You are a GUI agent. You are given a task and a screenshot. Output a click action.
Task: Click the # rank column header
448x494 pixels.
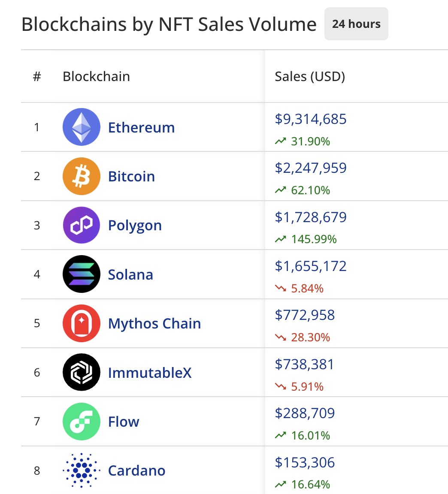(x=37, y=76)
